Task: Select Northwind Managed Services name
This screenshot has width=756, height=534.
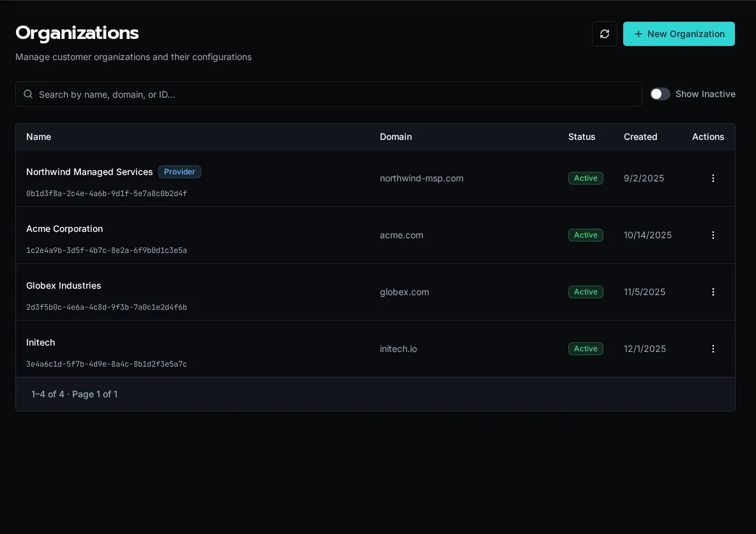Action: [89, 172]
